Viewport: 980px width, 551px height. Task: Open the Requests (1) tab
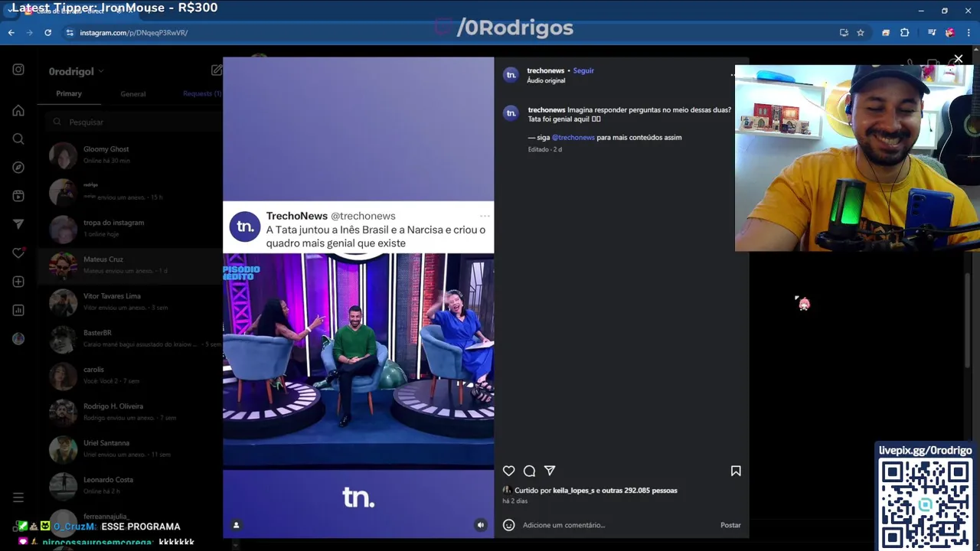tap(202, 93)
